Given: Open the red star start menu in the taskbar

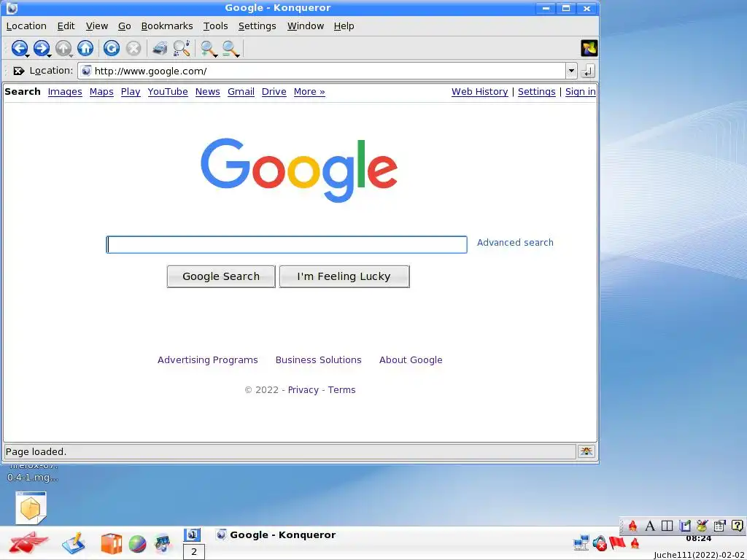Looking at the screenshot, I should pyautogui.click(x=29, y=542).
